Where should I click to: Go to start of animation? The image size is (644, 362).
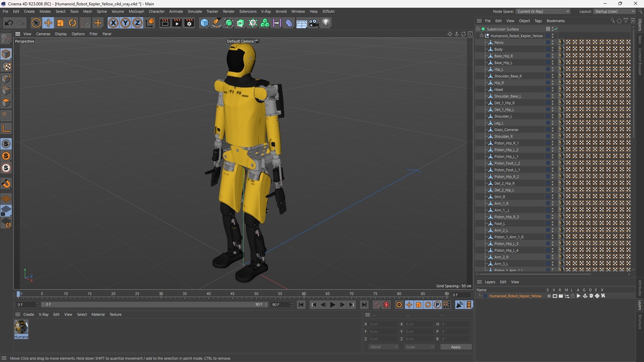(301, 305)
